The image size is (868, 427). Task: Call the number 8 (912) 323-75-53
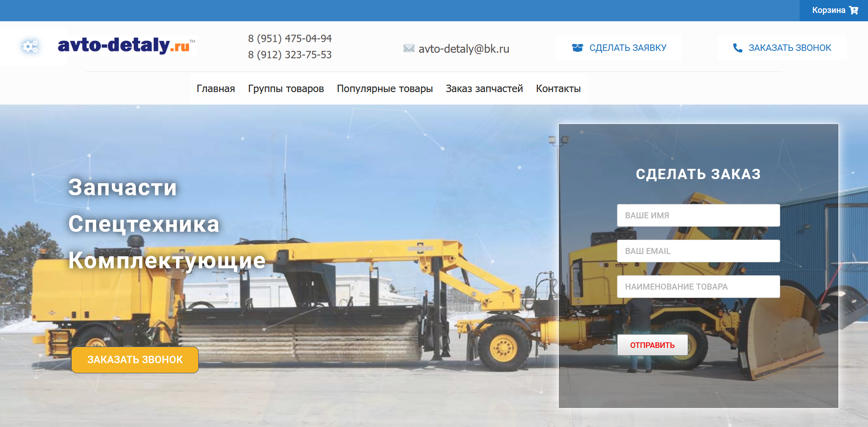tap(290, 55)
